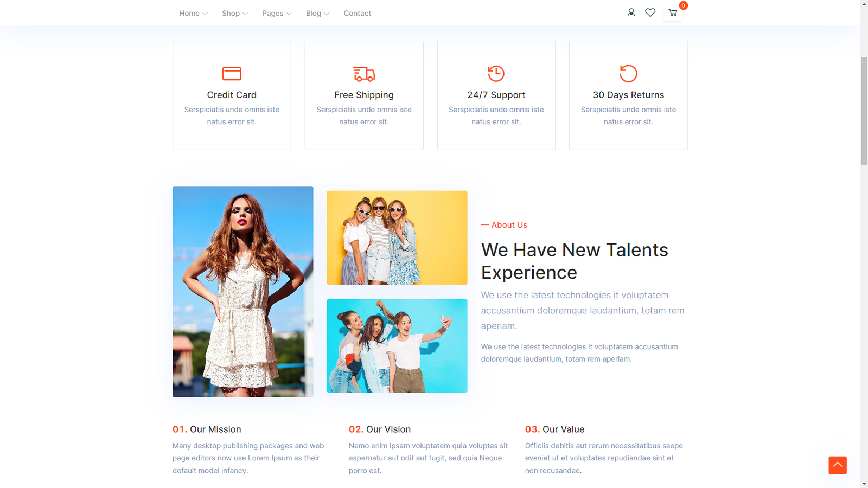Open the Contact menu link
The height and width of the screenshot is (488, 868).
(357, 13)
